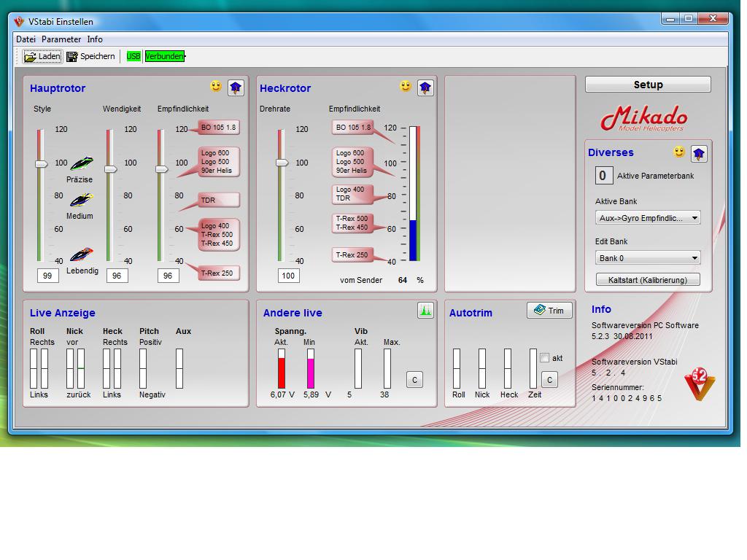Select the Logo 600 Hauptrotor sensitivity preset

point(218,162)
